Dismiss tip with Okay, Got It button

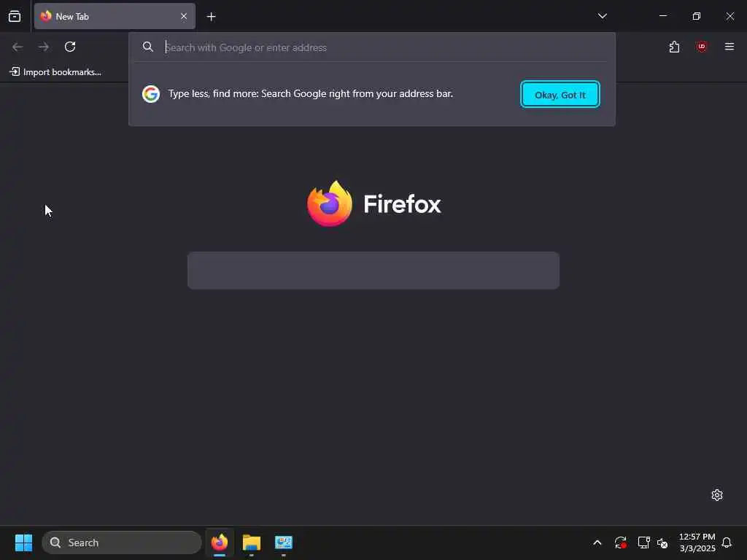point(560,94)
